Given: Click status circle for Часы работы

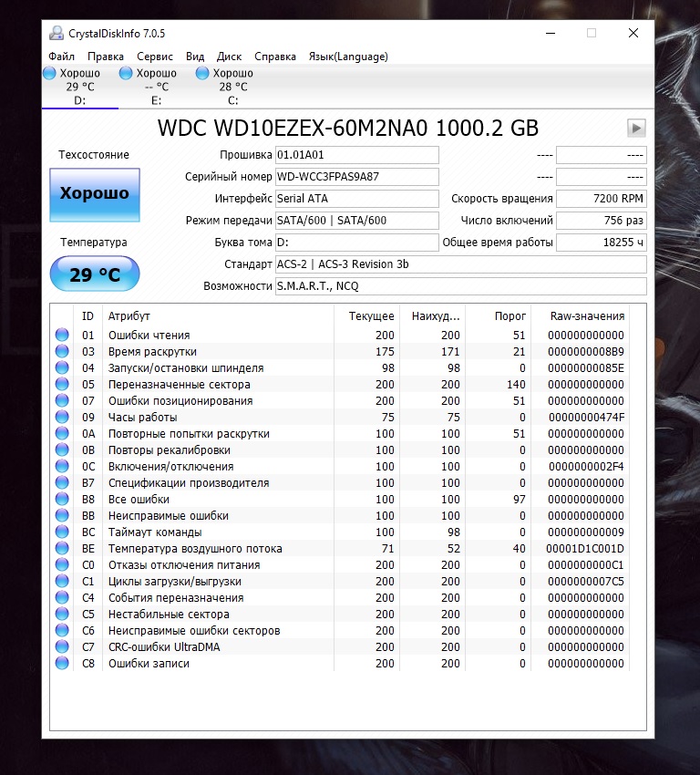Looking at the screenshot, I should point(62,417).
